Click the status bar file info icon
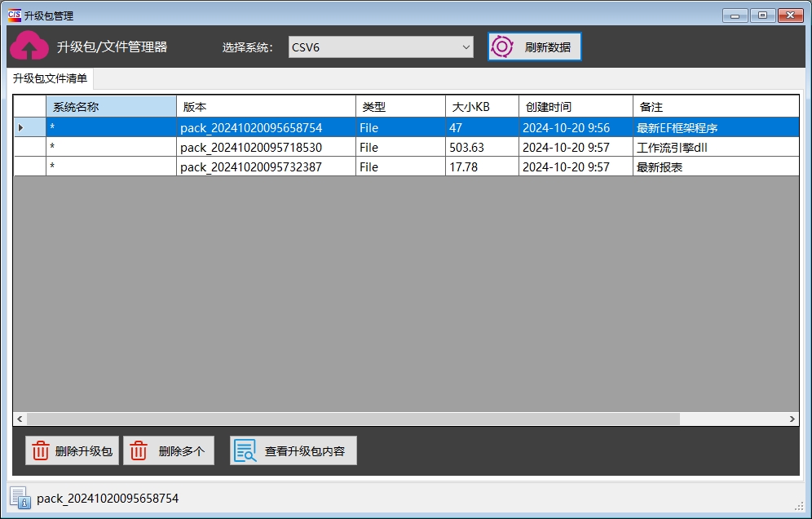The image size is (812, 519). coord(20,498)
